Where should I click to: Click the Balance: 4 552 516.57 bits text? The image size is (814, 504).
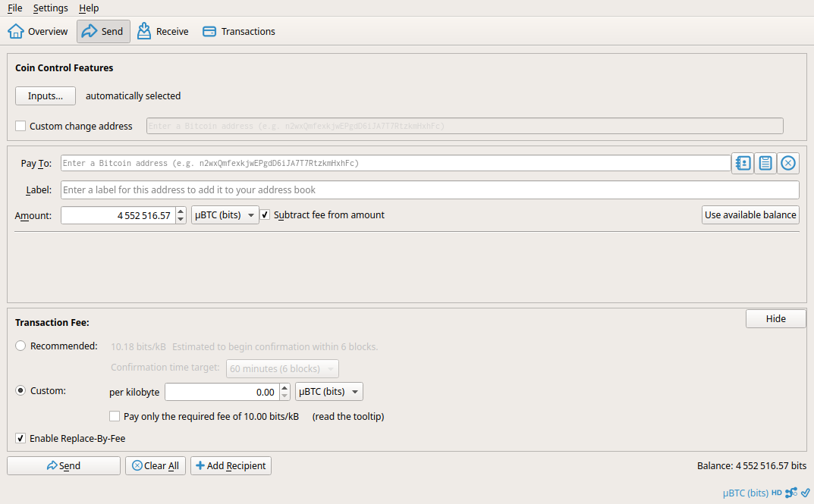752,465
